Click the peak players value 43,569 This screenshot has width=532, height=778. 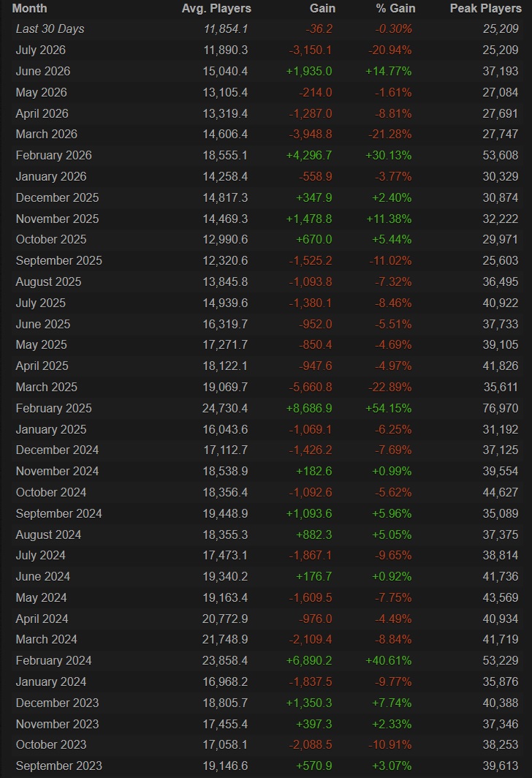[x=501, y=598]
